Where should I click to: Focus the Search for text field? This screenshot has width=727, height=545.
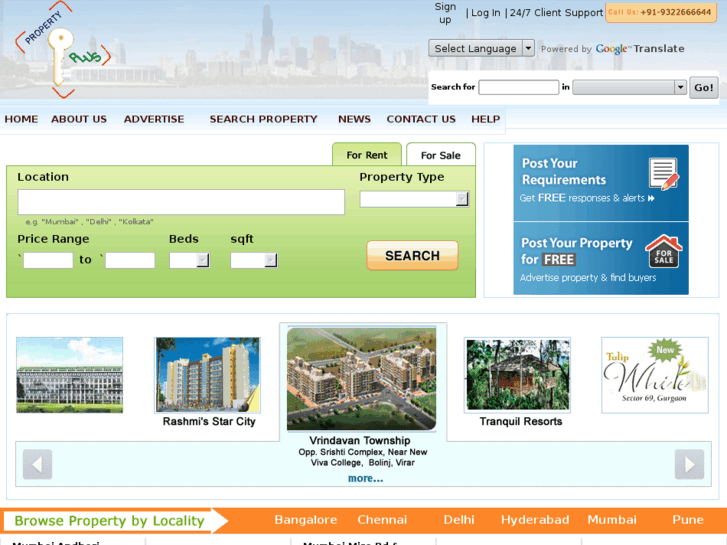519,87
